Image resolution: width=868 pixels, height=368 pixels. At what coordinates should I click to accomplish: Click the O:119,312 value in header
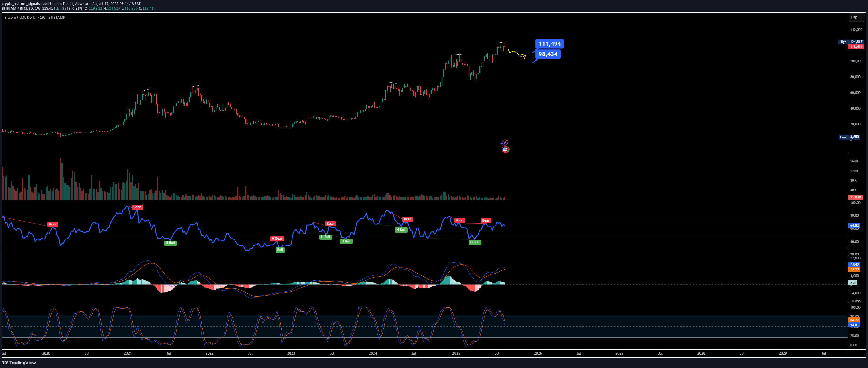tap(94, 8)
